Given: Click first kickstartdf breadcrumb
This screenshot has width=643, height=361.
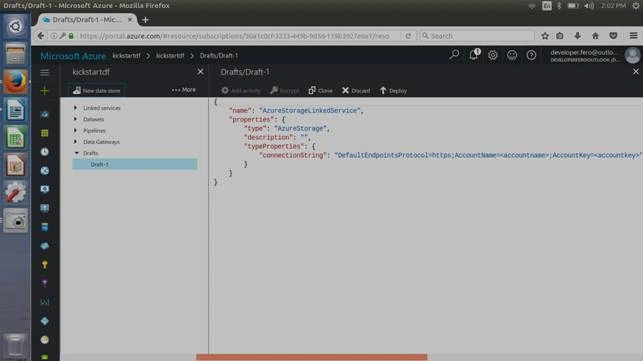Looking at the screenshot, I should 126,56.
